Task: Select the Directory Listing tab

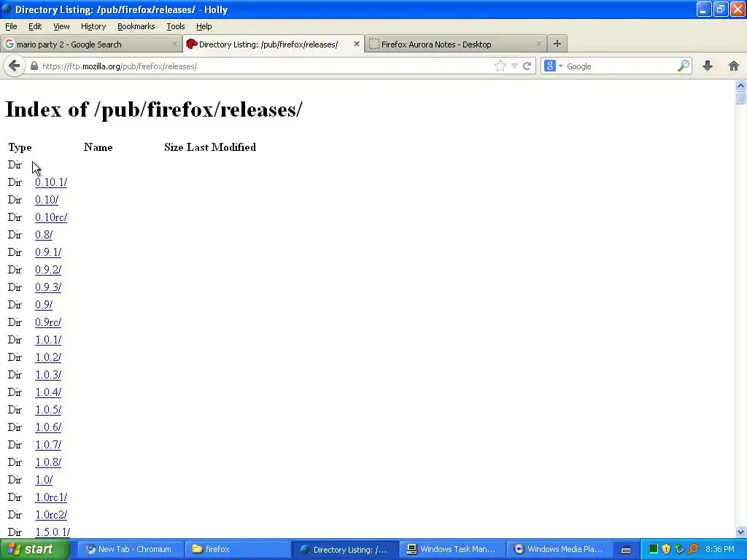Action: pyautogui.click(x=274, y=44)
